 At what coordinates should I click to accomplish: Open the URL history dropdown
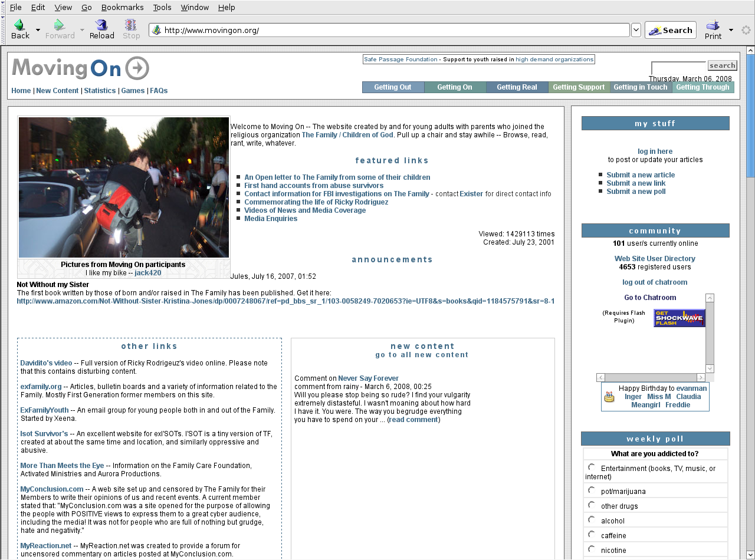(x=636, y=30)
